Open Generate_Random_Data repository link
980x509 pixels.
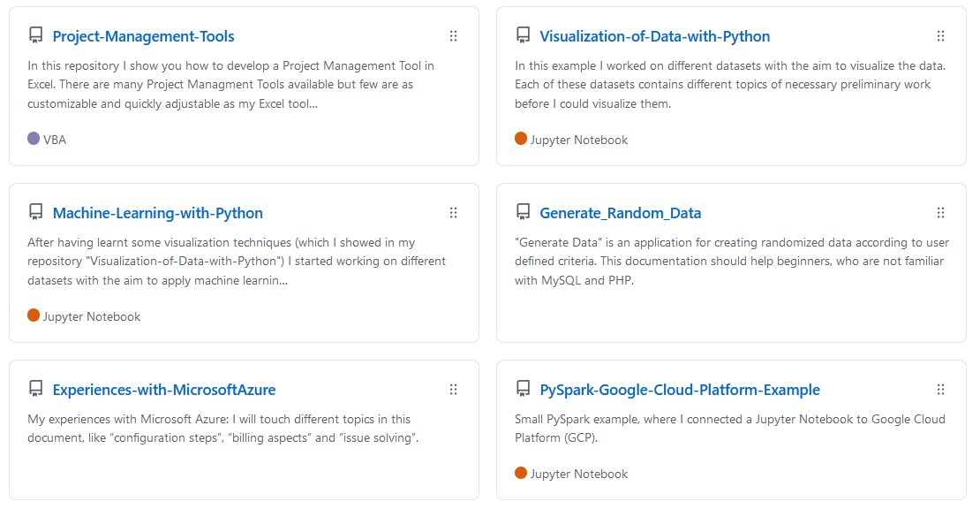[x=620, y=213]
